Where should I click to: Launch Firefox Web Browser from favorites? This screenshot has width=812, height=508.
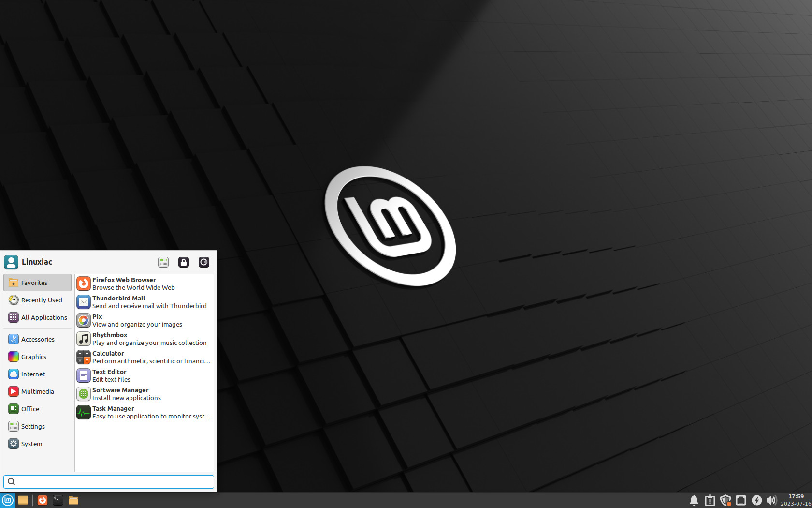click(144, 284)
